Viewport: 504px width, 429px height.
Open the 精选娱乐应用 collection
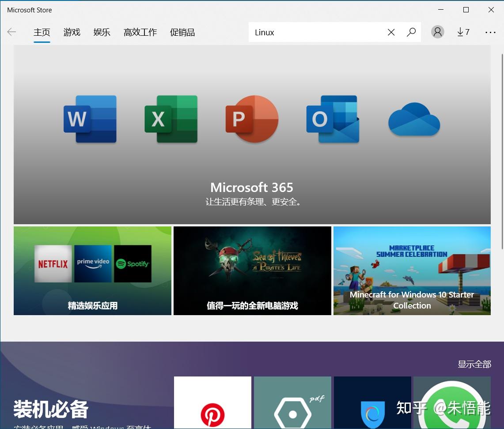pos(93,271)
